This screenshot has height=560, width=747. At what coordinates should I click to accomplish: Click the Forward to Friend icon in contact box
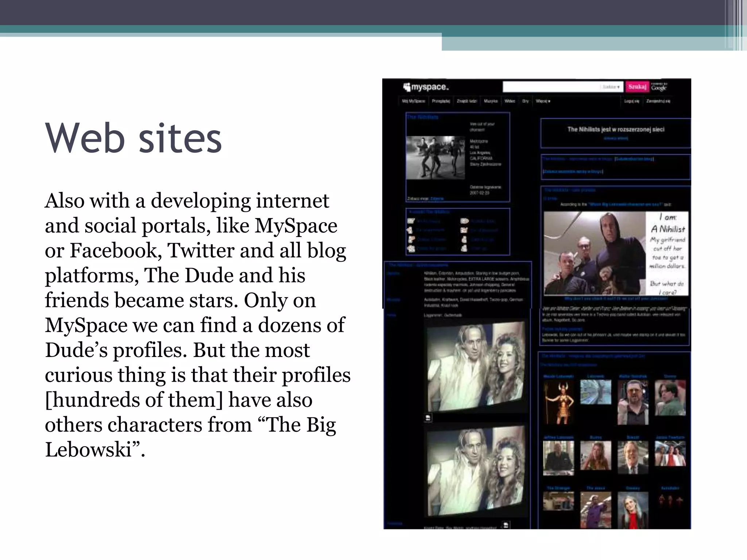pos(464,221)
